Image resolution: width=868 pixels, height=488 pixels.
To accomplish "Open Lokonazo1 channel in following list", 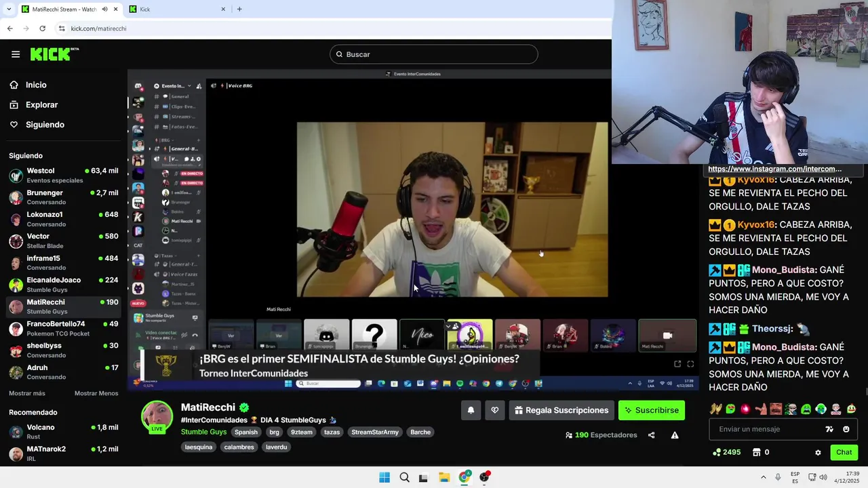I will click(x=64, y=219).
